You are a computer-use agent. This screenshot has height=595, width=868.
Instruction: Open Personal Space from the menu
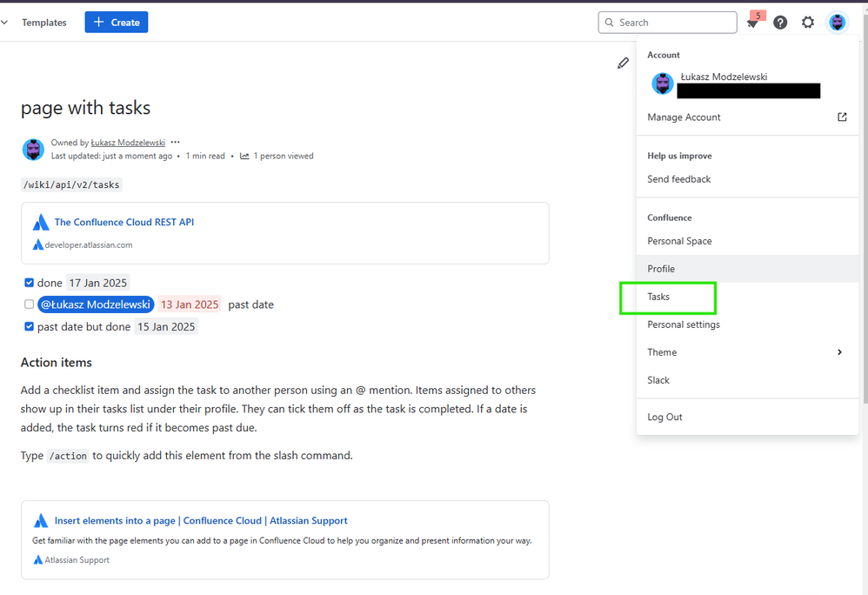[x=747, y=241]
